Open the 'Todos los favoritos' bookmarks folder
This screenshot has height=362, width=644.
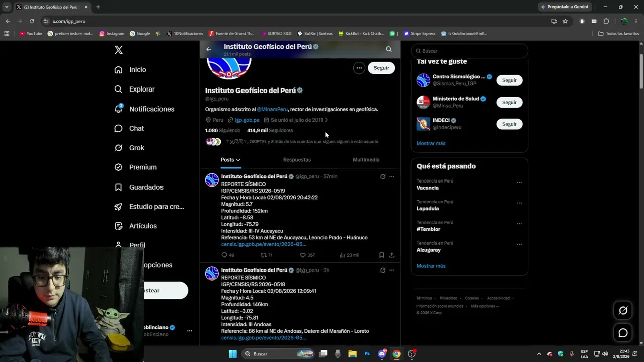pyautogui.click(x=618, y=34)
